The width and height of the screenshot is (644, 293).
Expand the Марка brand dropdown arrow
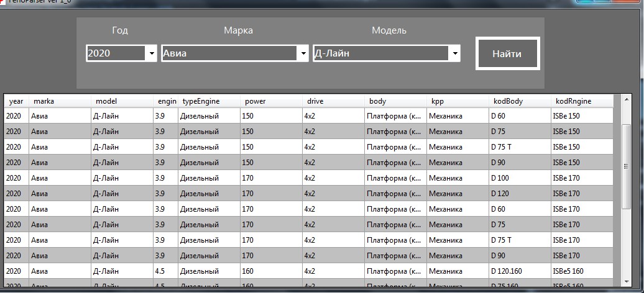click(303, 53)
